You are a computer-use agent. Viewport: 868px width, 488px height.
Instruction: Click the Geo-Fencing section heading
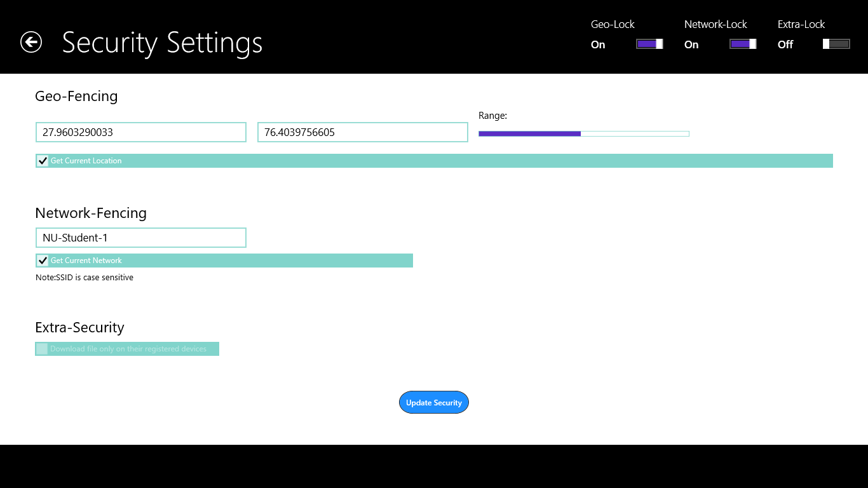[76, 96]
